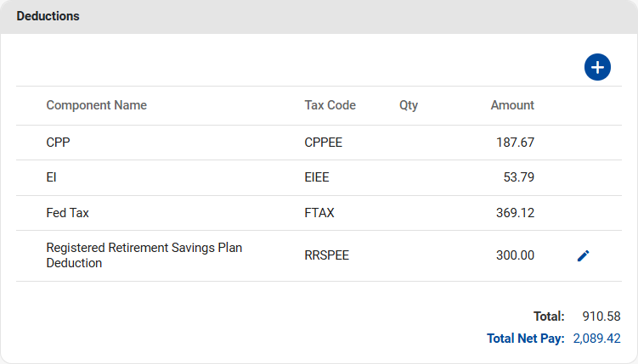The height and width of the screenshot is (364, 638).
Task: Click the 53.79 EI amount
Action: [518, 177]
